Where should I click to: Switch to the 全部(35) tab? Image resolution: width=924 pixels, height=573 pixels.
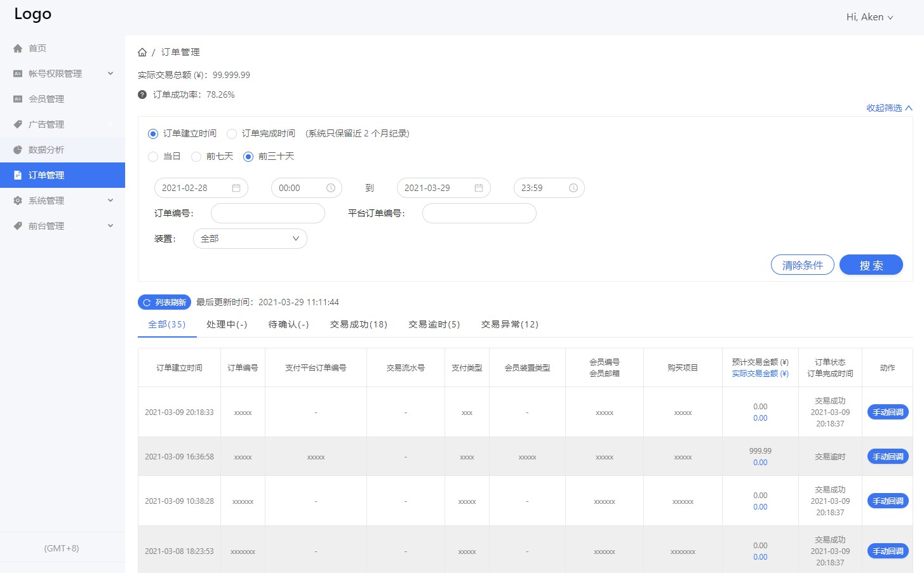(167, 324)
